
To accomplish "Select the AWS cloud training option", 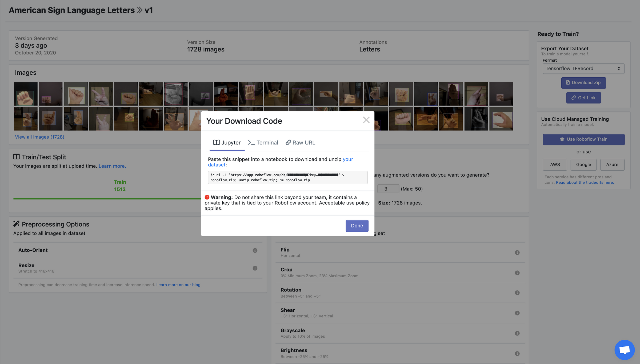I will tap(555, 165).
